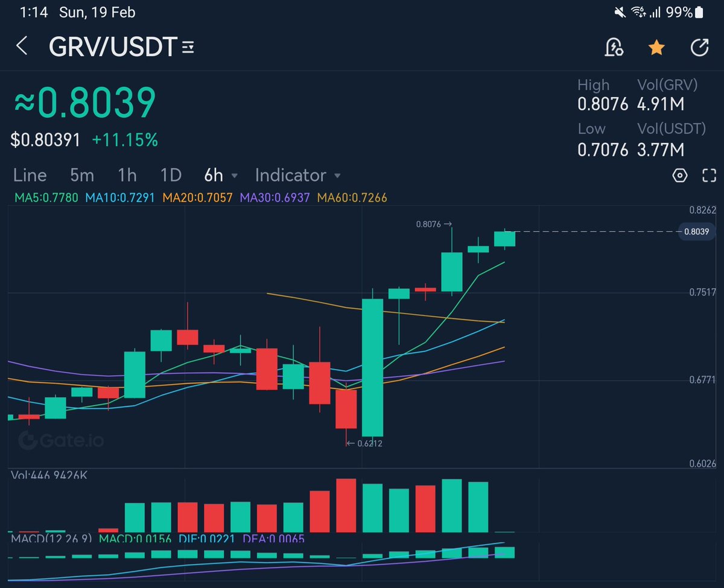Tap the tallest red volume bar
Image resolution: width=724 pixels, height=588 pixels.
pos(346,505)
